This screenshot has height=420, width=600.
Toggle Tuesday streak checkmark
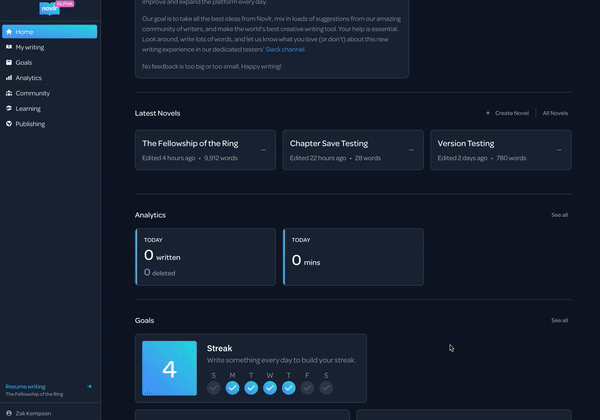point(251,388)
